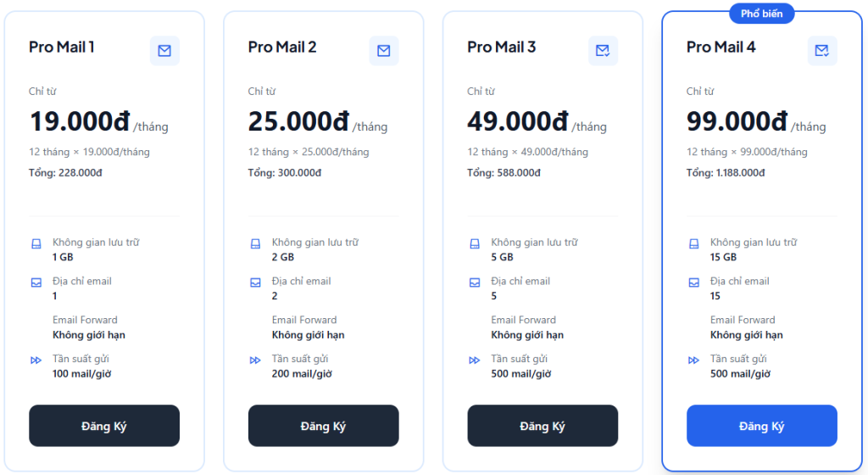Click Pro Mail 3 sending frequency icon
This screenshot has width=868, height=475.
click(475, 360)
